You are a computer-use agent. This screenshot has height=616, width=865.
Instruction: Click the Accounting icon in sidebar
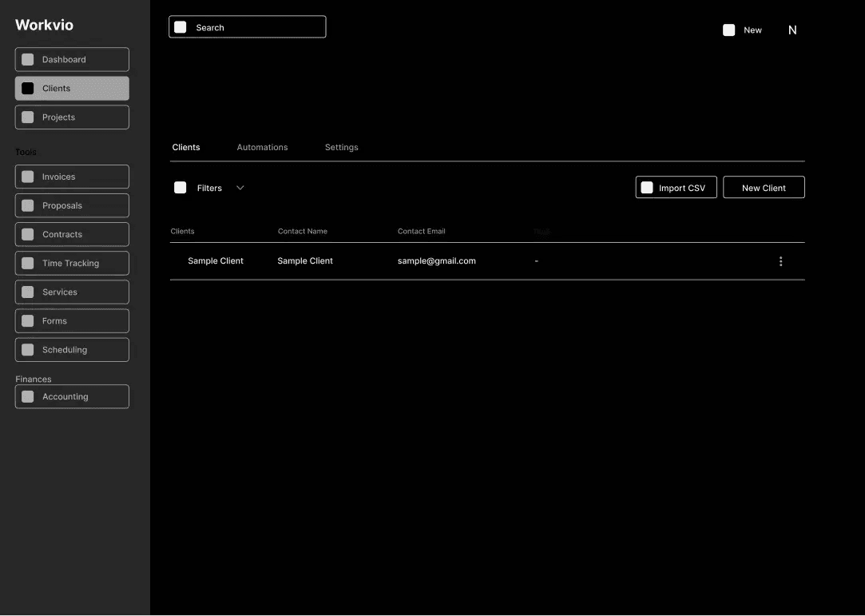(28, 397)
